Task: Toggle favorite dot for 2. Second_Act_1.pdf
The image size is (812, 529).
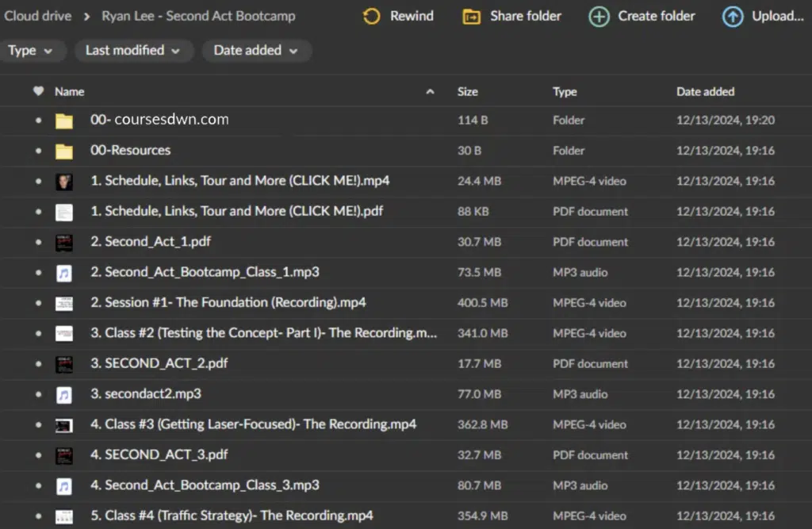Action: coord(38,242)
